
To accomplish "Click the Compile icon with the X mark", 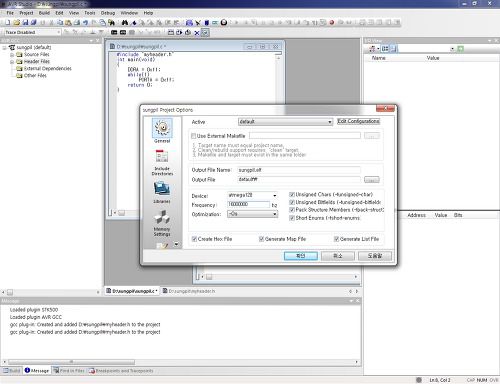I will (x=198, y=22).
